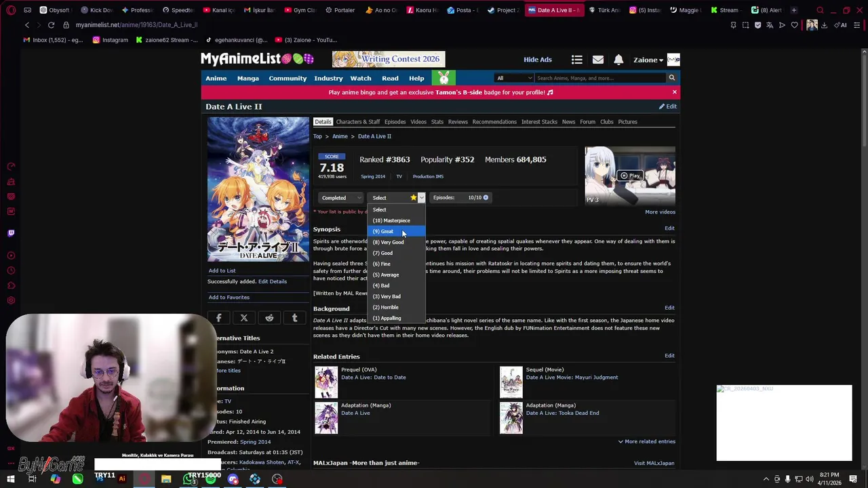Click Hide Ads link
868x488 pixels.
click(x=538, y=60)
